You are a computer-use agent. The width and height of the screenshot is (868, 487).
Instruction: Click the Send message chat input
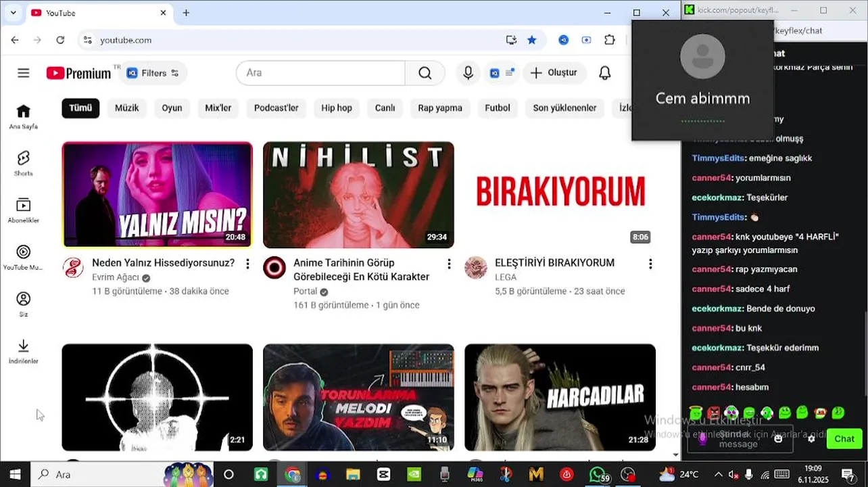tap(739, 438)
